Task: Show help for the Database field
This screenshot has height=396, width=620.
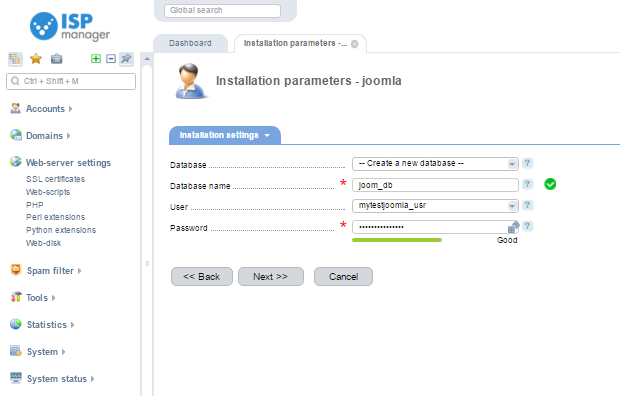Action: (527, 163)
